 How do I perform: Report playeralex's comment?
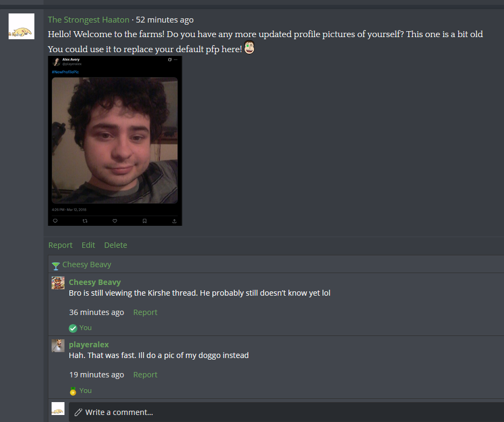coord(145,375)
